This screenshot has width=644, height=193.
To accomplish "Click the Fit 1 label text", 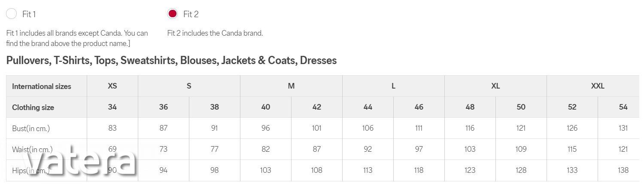I will [x=29, y=14].
